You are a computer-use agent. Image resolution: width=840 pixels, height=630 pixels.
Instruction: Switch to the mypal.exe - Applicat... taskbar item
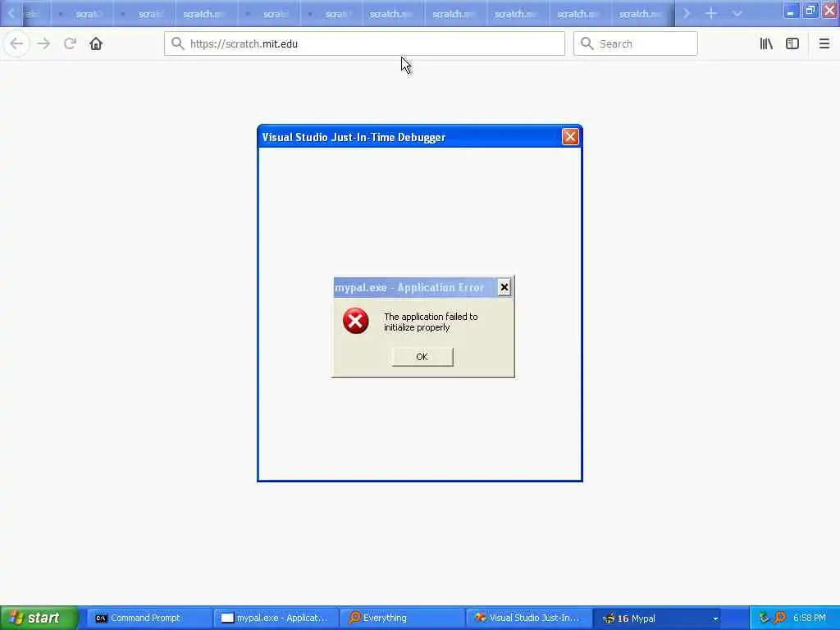coord(276,619)
